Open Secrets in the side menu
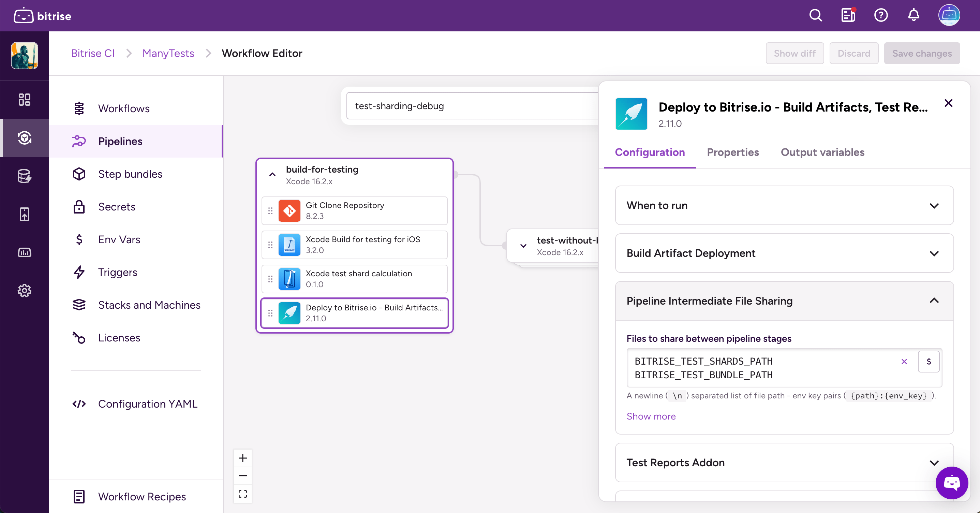Image resolution: width=980 pixels, height=513 pixels. coord(116,207)
